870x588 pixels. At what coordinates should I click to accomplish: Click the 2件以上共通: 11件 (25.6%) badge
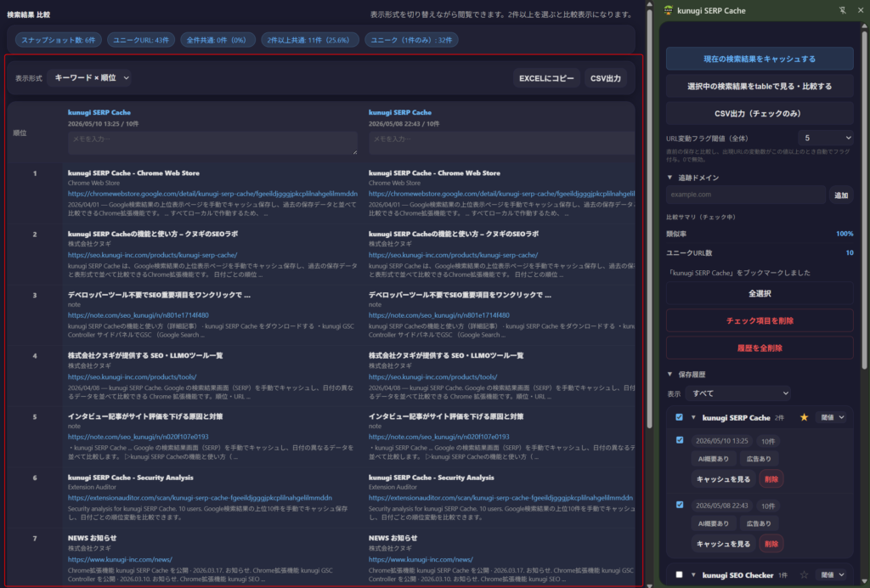(309, 40)
